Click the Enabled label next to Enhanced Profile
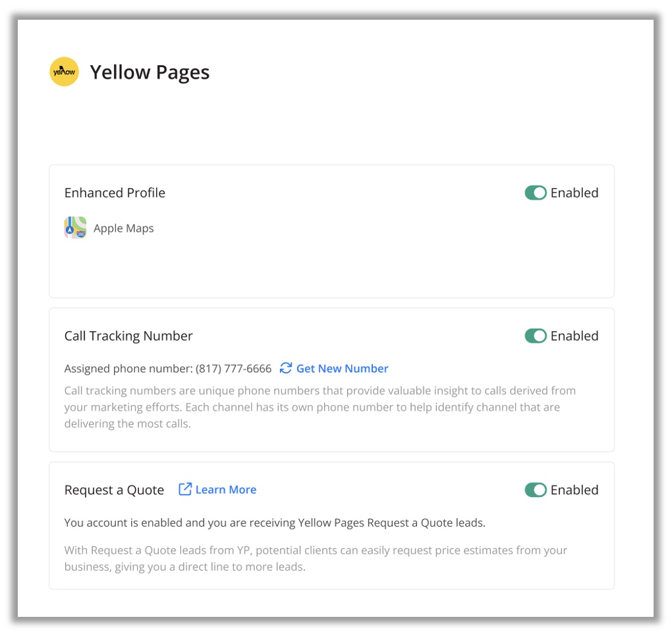The width and height of the screenshot is (672, 632). pyautogui.click(x=574, y=193)
